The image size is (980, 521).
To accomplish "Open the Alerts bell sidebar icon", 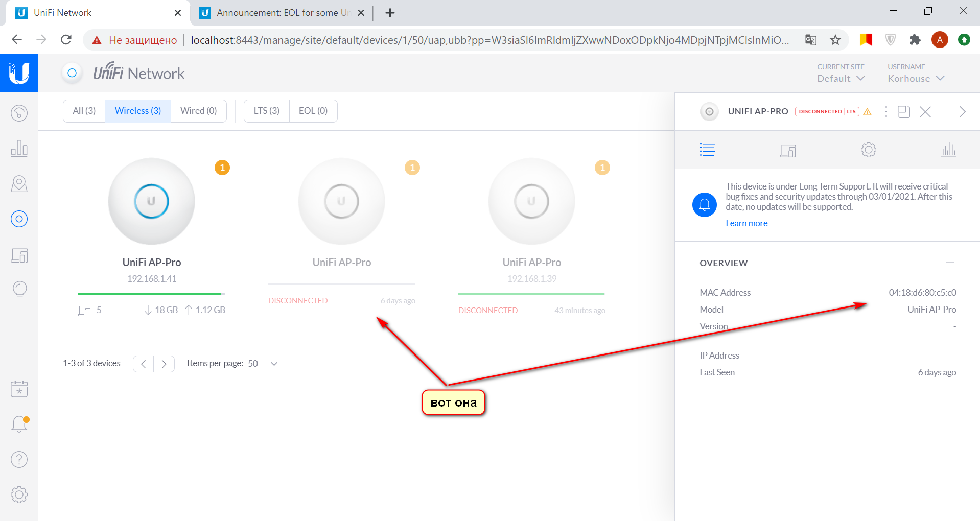I will 19,424.
